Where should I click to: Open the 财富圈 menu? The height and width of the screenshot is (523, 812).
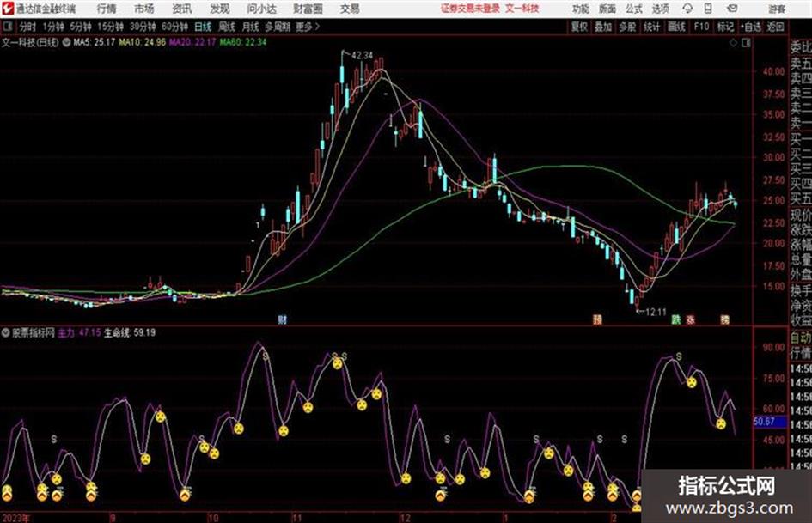coord(308,9)
